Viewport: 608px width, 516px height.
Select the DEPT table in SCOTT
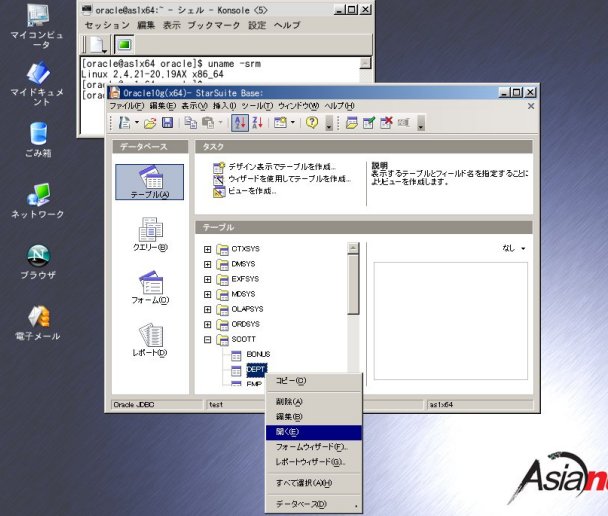[256, 369]
